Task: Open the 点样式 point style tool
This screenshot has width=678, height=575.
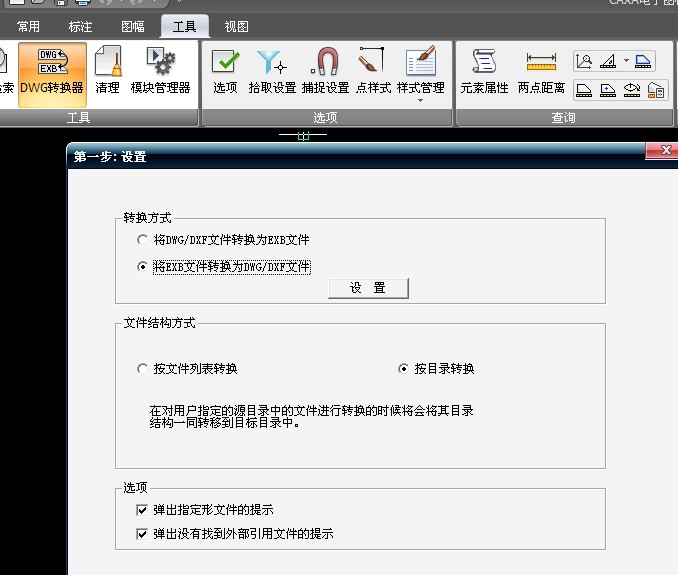Action: coord(373,71)
